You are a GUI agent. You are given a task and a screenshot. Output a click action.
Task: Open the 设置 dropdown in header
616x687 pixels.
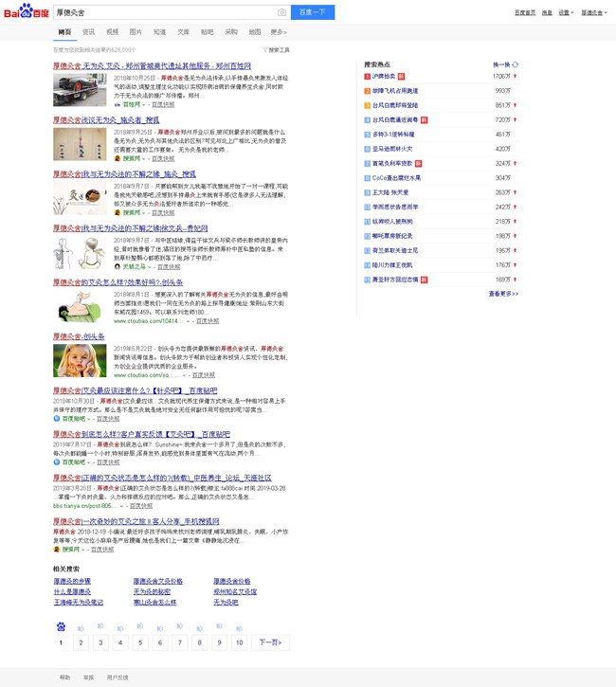[x=566, y=12]
